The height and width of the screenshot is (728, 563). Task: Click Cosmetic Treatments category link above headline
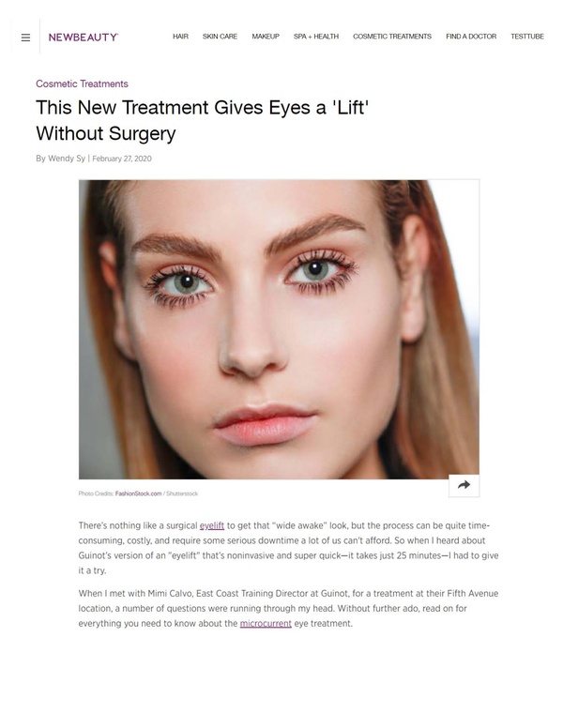click(82, 84)
